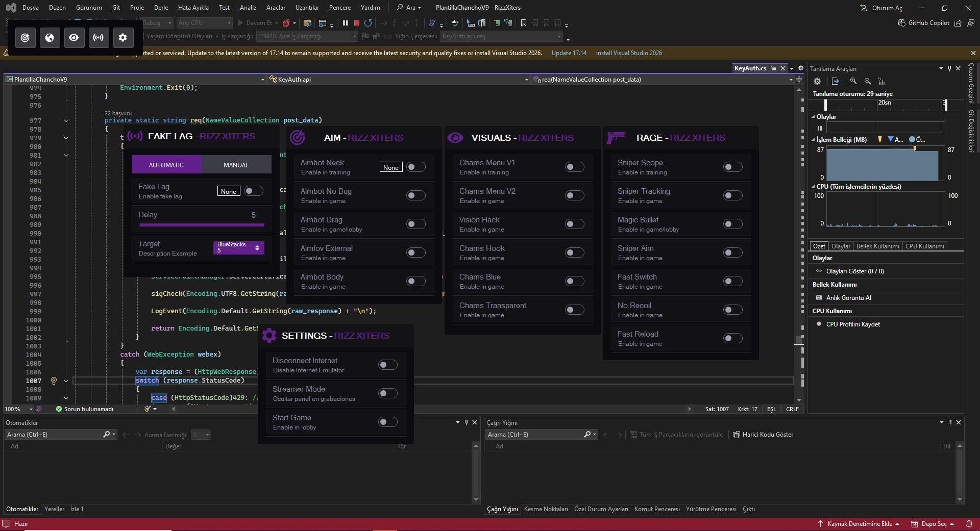Collapse the CPU graph section

(813, 187)
